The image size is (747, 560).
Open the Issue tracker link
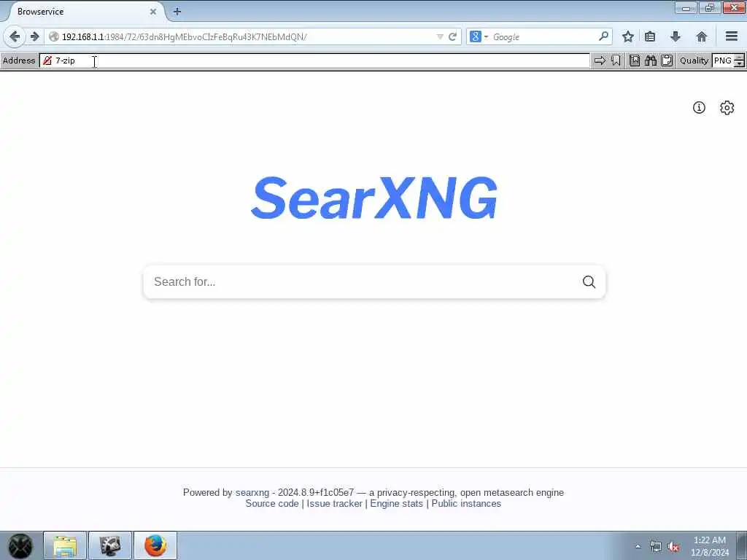[x=334, y=503]
